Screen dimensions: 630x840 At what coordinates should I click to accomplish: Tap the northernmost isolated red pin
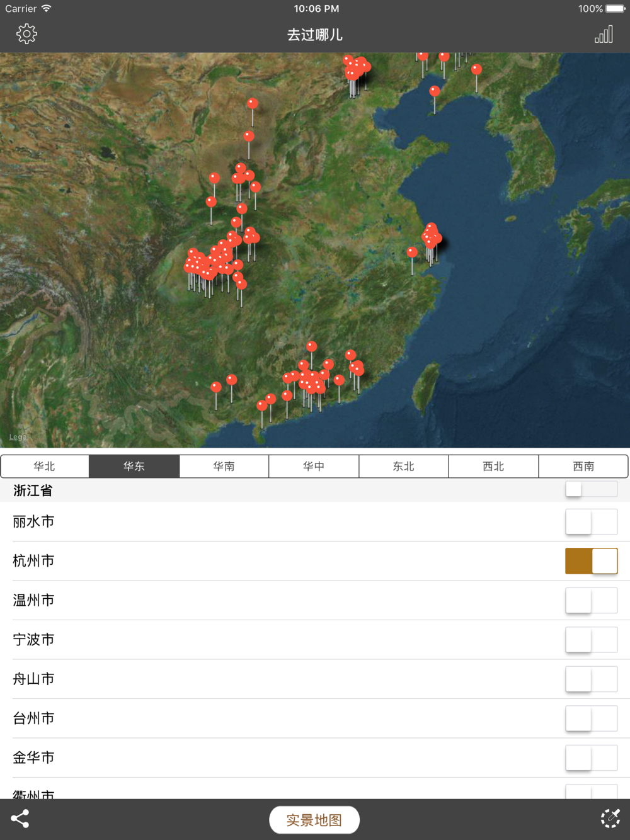click(x=253, y=104)
